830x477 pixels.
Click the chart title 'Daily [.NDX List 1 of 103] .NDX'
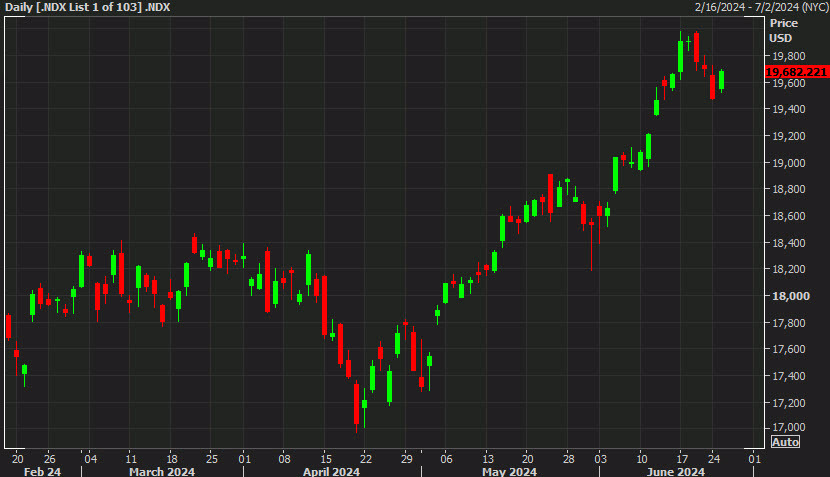coord(87,7)
